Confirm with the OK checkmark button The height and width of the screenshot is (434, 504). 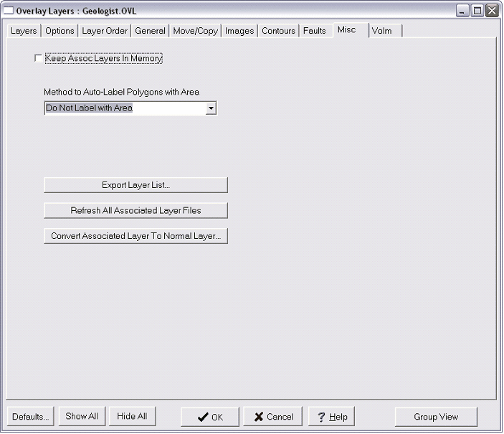(210, 417)
